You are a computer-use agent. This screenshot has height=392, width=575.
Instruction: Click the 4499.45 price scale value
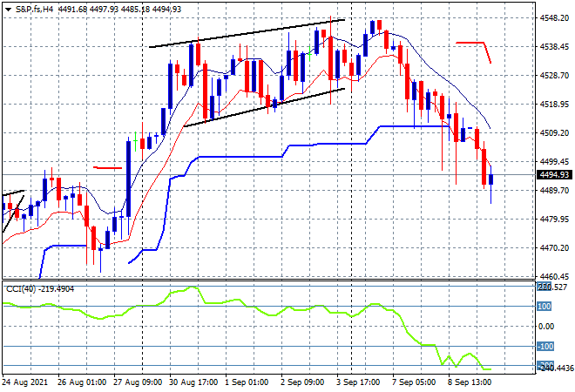tap(554, 162)
